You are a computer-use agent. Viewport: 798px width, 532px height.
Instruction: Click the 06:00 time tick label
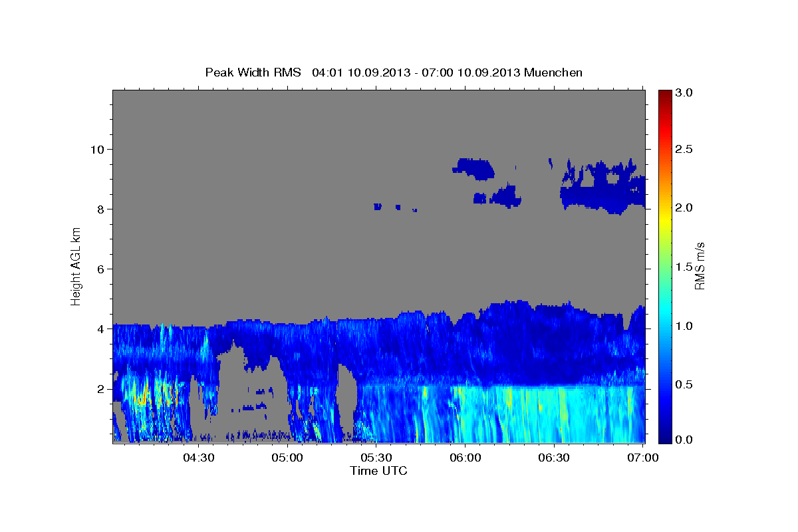pyautogui.click(x=465, y=458)
